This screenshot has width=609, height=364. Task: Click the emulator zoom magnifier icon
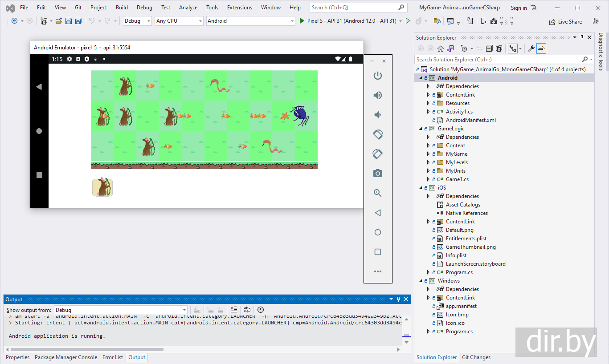[x=377, y=193]
